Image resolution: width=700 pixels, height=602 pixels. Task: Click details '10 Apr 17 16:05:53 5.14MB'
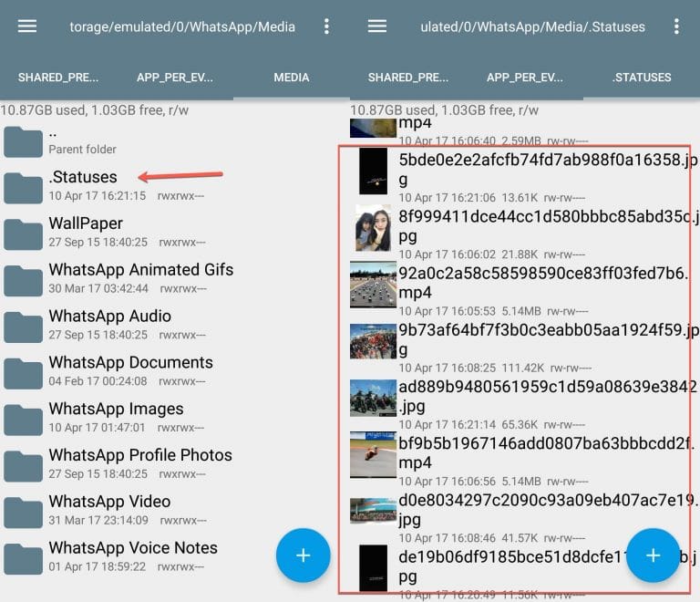(493, 311)
